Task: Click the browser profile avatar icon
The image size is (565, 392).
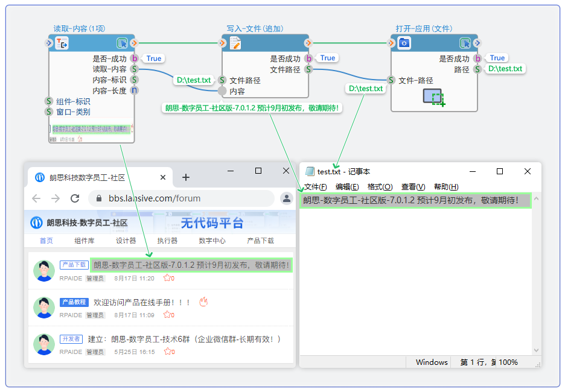Action: [x=286, y=198]
